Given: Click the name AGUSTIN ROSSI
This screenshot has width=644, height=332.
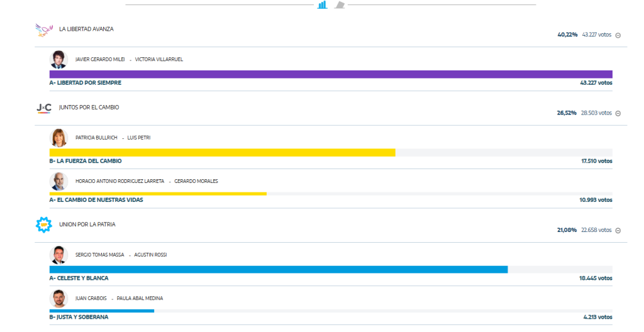Looking at the screenshot, I should click(150, 255).
